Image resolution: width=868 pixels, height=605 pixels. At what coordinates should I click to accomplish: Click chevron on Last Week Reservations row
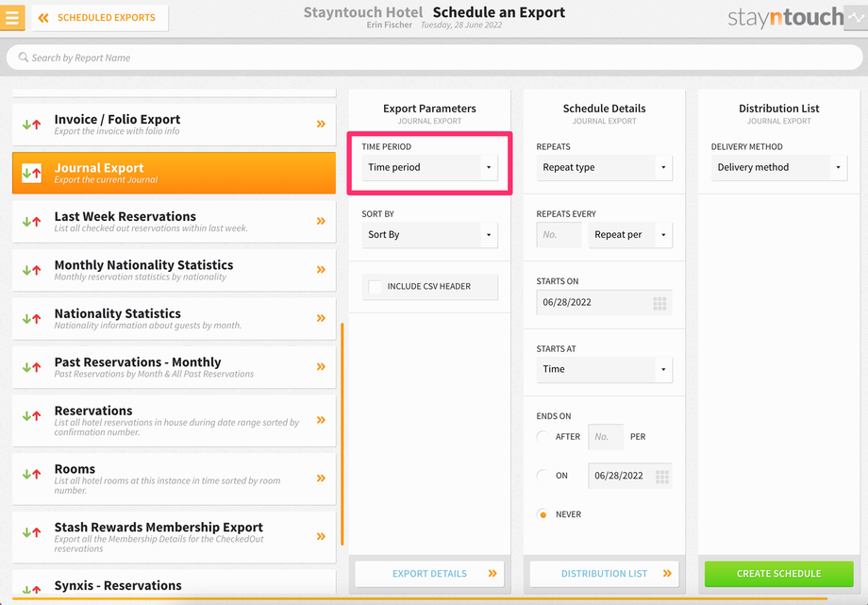click(321, 221)
